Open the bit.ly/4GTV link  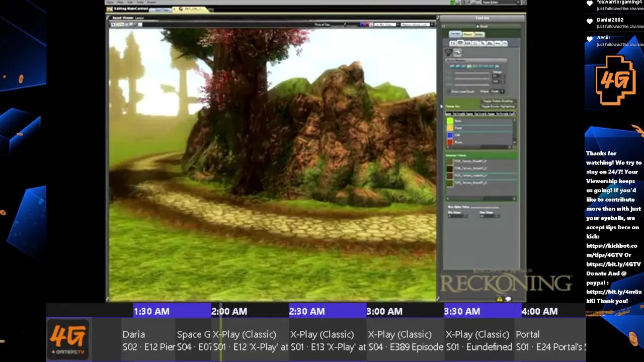pos(614,264)
